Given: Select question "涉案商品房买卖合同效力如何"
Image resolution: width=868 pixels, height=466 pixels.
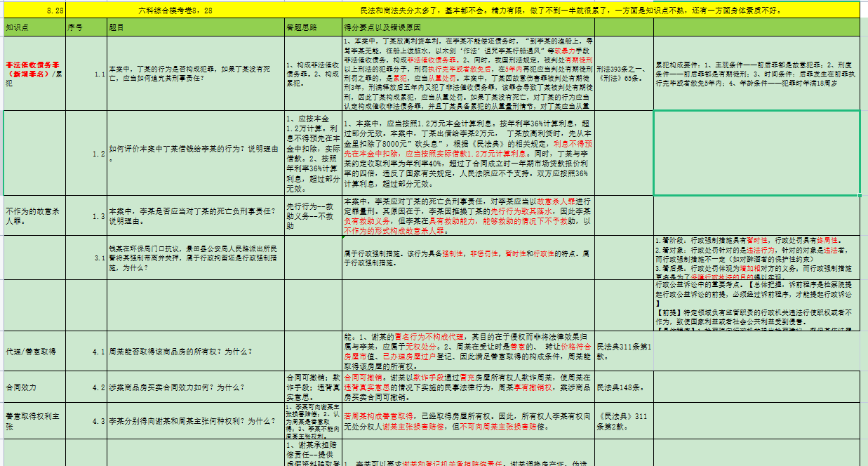Looking at the screenshot, I should click(x=196, y=387).
